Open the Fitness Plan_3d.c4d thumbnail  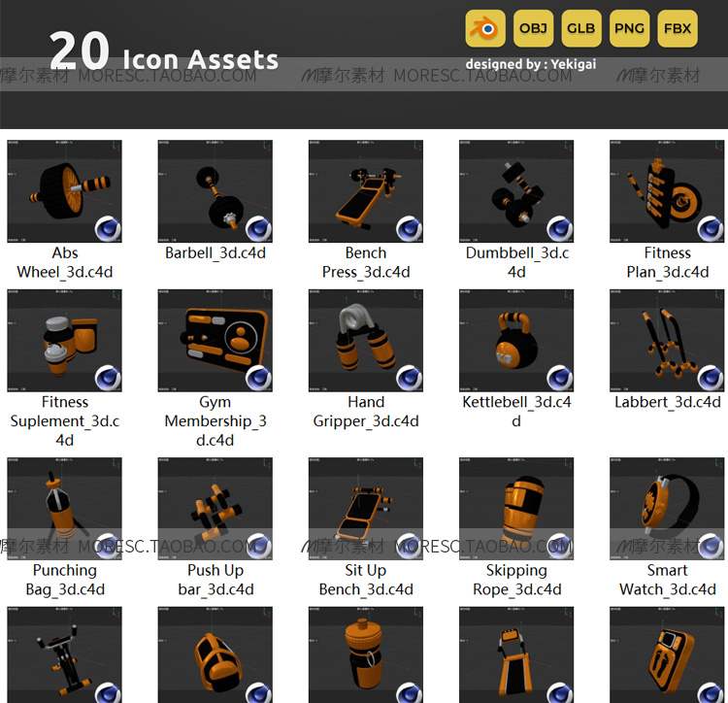coord(667,191)
